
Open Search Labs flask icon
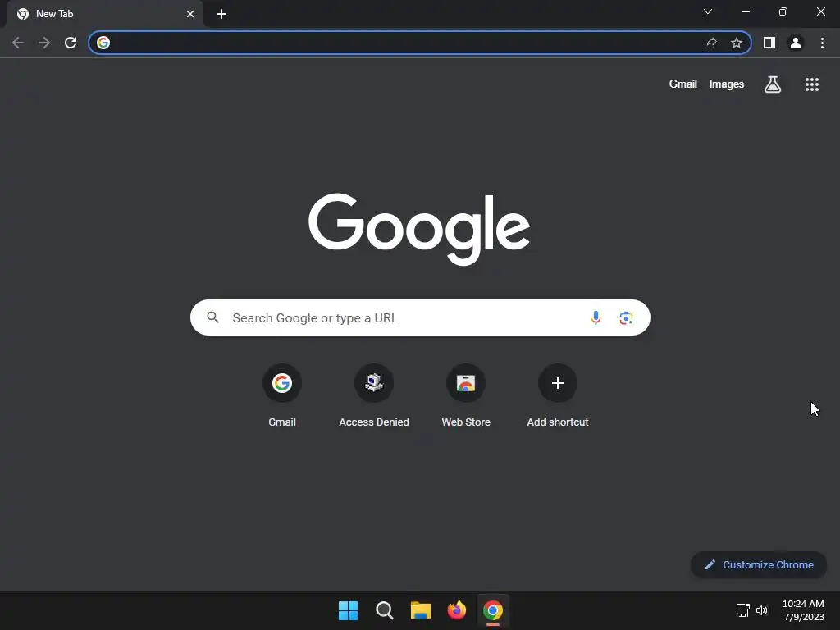pyautogui.click(x=773, y=84)
